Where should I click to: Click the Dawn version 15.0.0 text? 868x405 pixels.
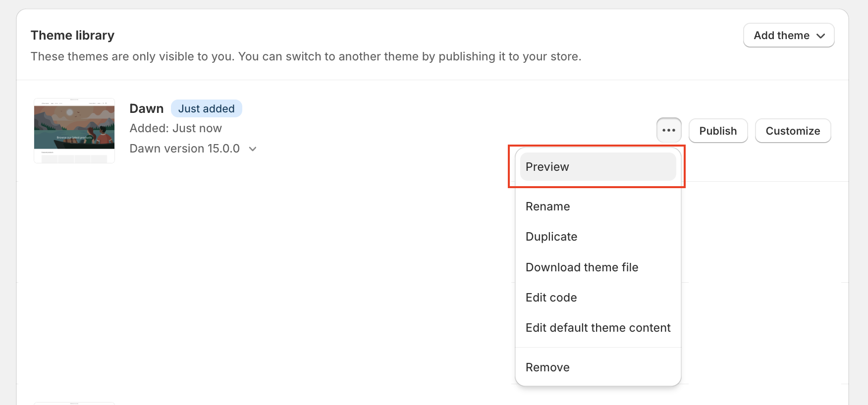coord(185,149)
